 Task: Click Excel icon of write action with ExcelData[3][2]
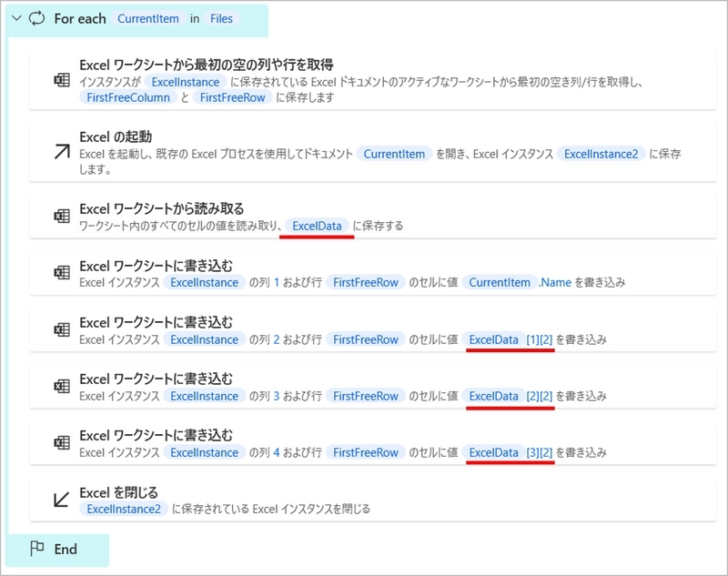62,442
